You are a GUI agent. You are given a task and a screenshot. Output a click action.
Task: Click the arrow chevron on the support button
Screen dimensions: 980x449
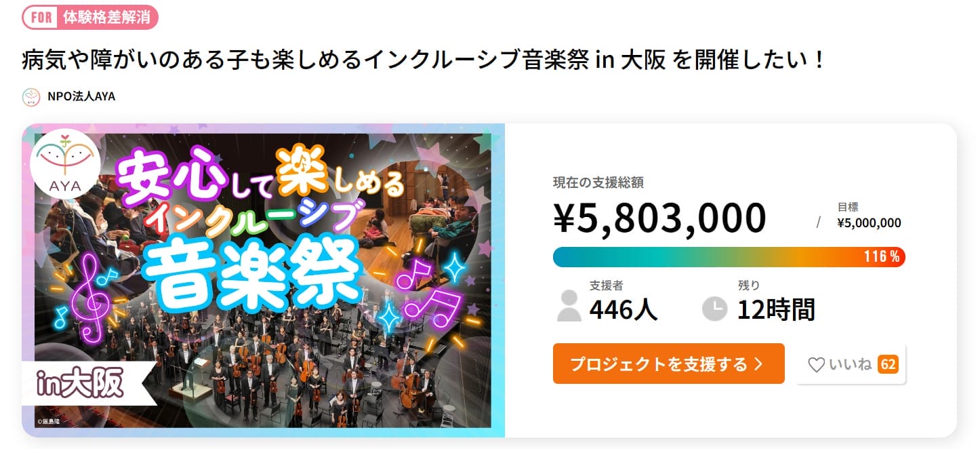tap(758, 364)
